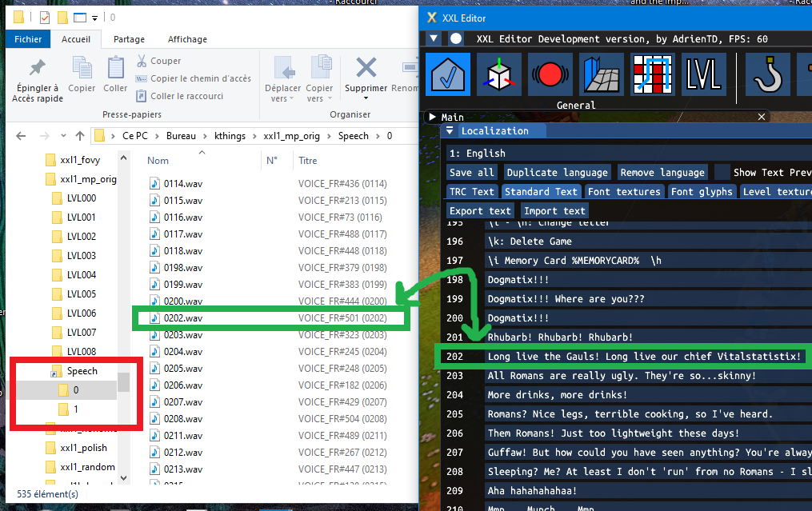812x511 pixels.
Task: Click the Titre column header
Action: click(x=308, y=161)
